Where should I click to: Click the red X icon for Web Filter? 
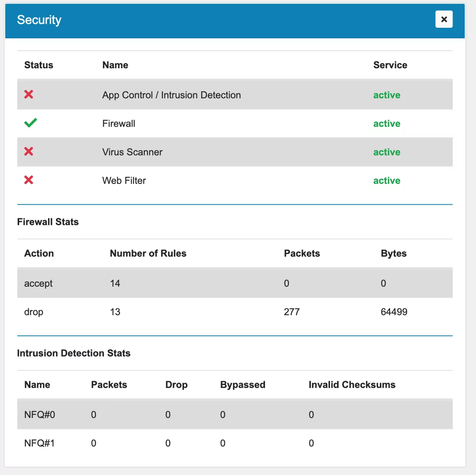click(x=28, y=180)
